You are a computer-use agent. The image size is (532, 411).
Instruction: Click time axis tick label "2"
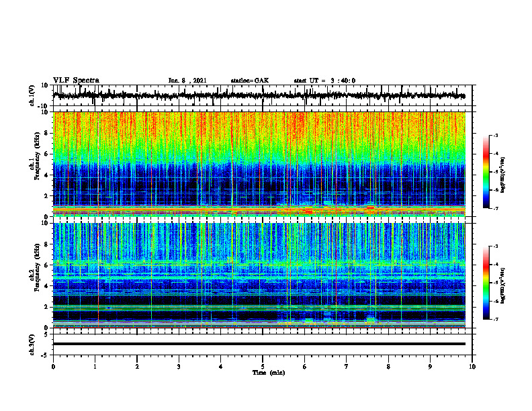coord(137,367)
